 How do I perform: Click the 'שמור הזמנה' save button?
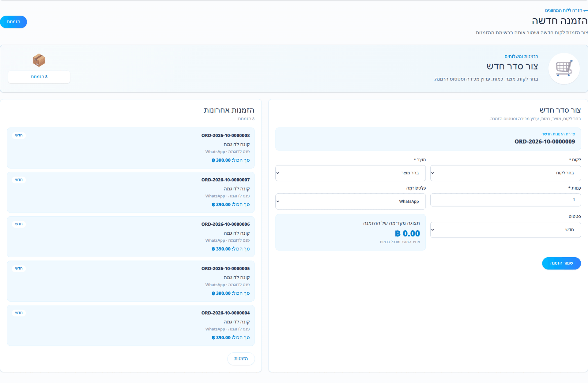[x=561, y=263]
